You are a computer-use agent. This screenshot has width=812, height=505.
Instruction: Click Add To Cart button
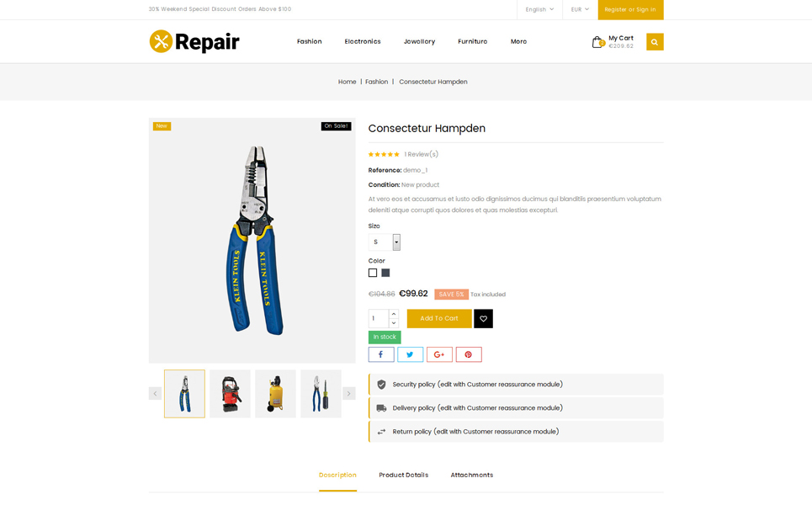pos(439,318)
